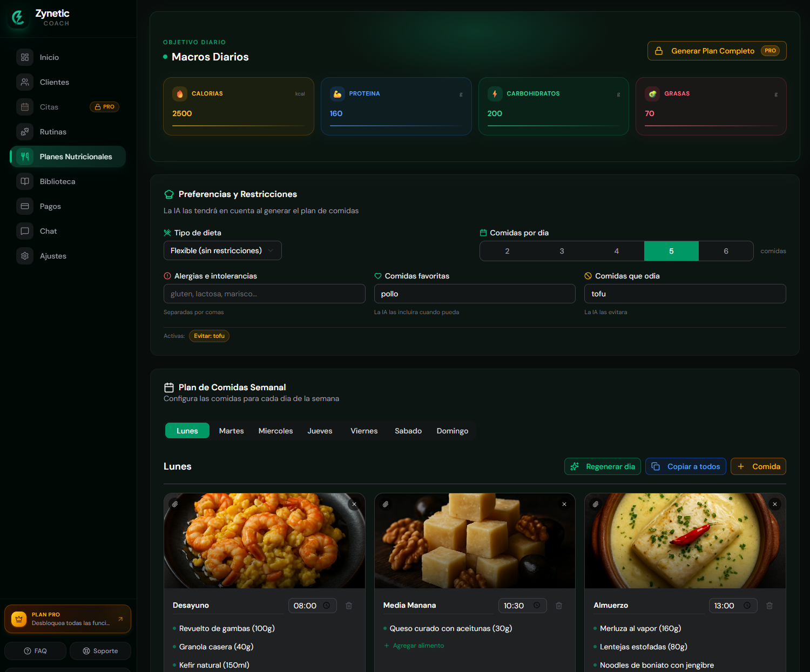Select 2 comidas por dia

click(507, 251)
